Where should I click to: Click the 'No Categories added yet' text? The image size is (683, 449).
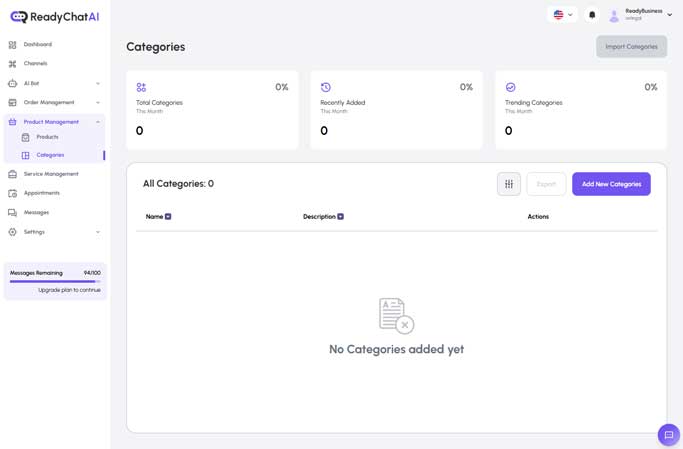396,350
